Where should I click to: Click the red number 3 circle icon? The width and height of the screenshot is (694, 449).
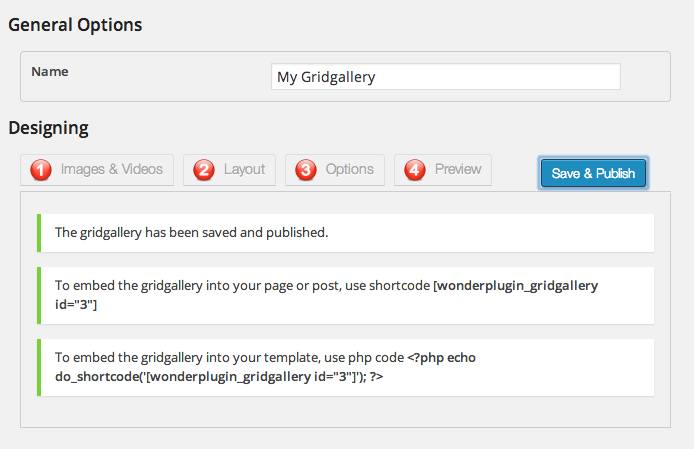(x=306, y=170)
